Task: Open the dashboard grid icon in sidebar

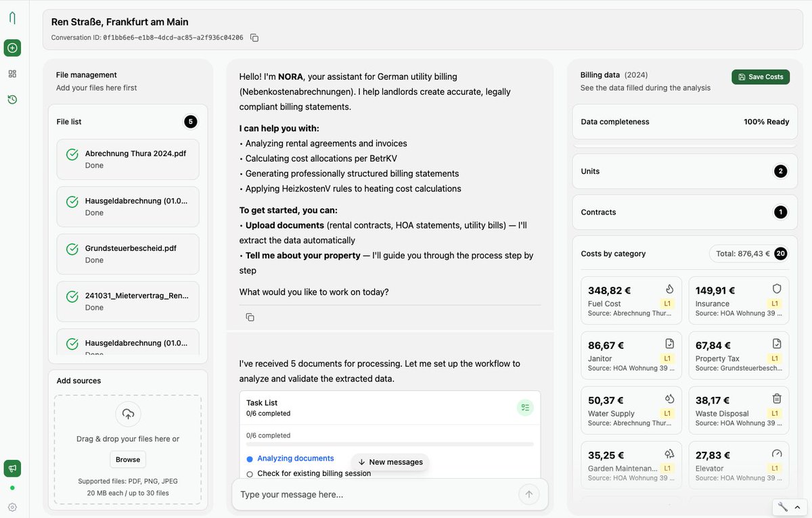Action: pos(12,74)
